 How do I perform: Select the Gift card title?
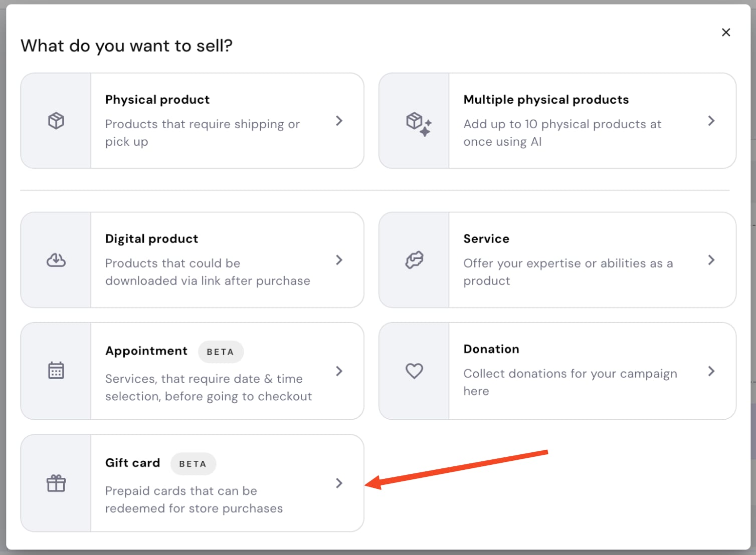(132, 463)
